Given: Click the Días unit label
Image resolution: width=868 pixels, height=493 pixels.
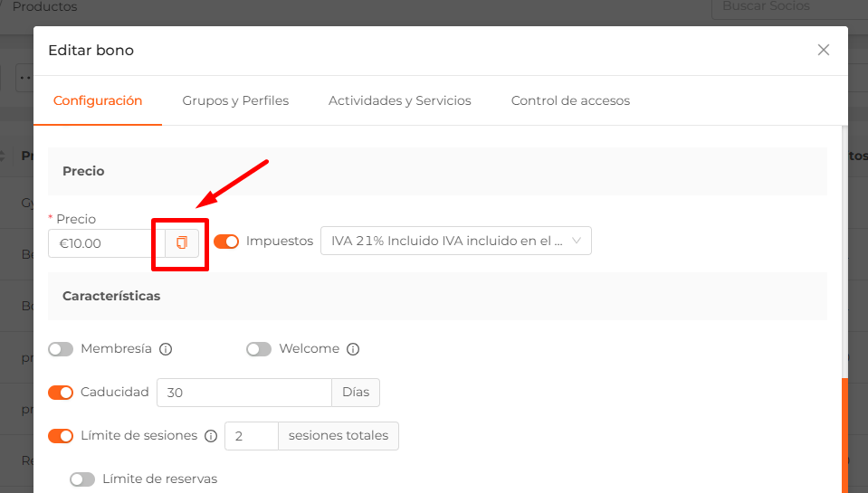Looking at the screenshot, I should [356, 393].
